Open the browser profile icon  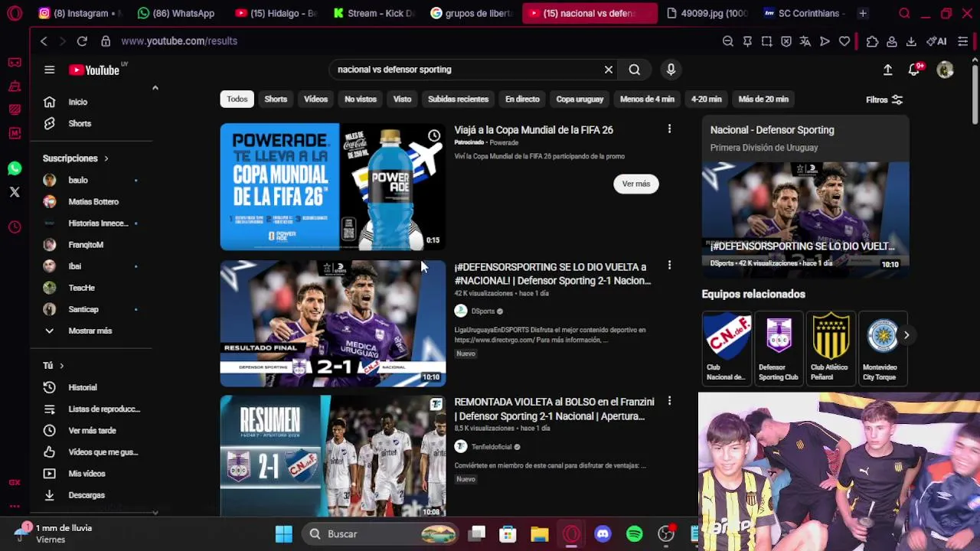(892, 41)
